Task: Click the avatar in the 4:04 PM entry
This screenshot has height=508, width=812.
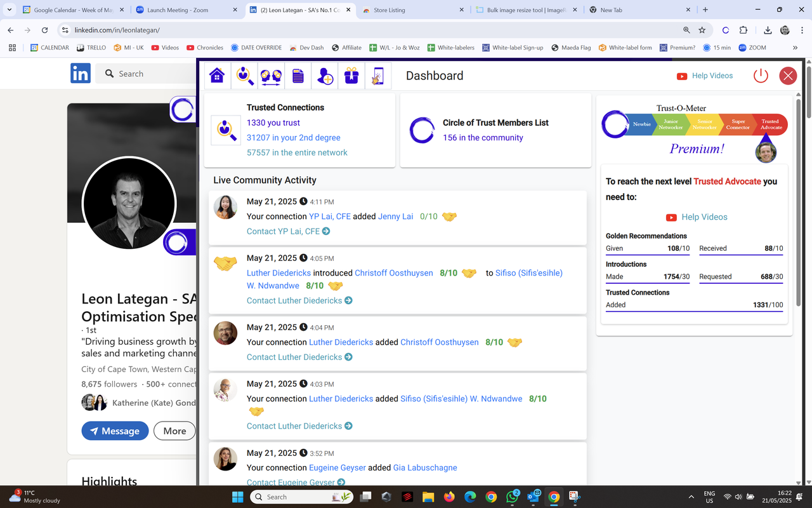Action: coord(226,333)
